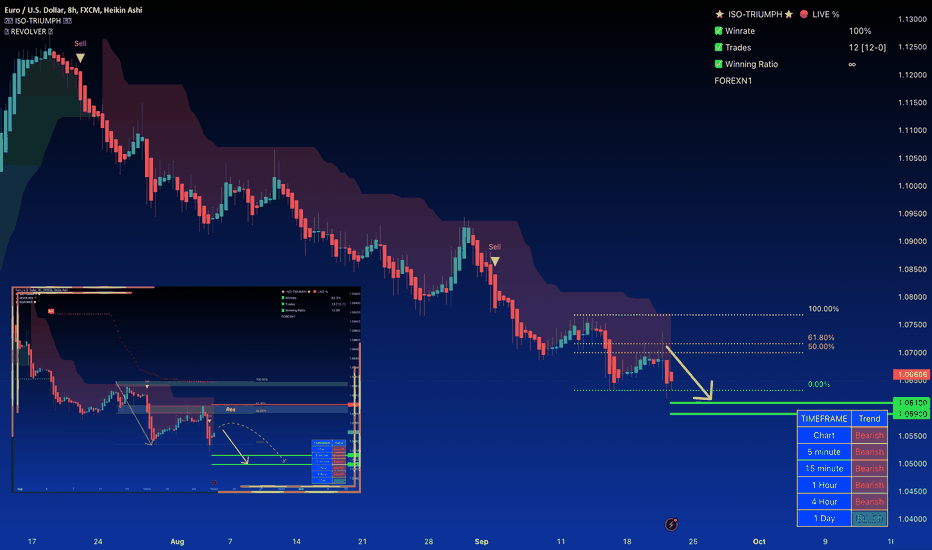Viewport: 932px width, 550px height.
Task: Click the Oct label on the date axis
Action: click(759, 542)
